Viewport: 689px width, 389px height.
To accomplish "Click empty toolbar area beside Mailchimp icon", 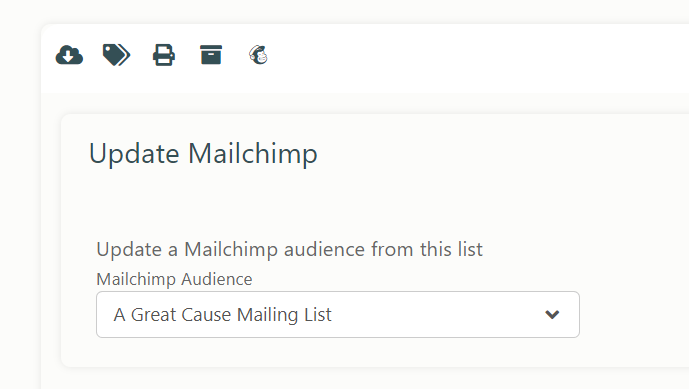I will [439, 57].
